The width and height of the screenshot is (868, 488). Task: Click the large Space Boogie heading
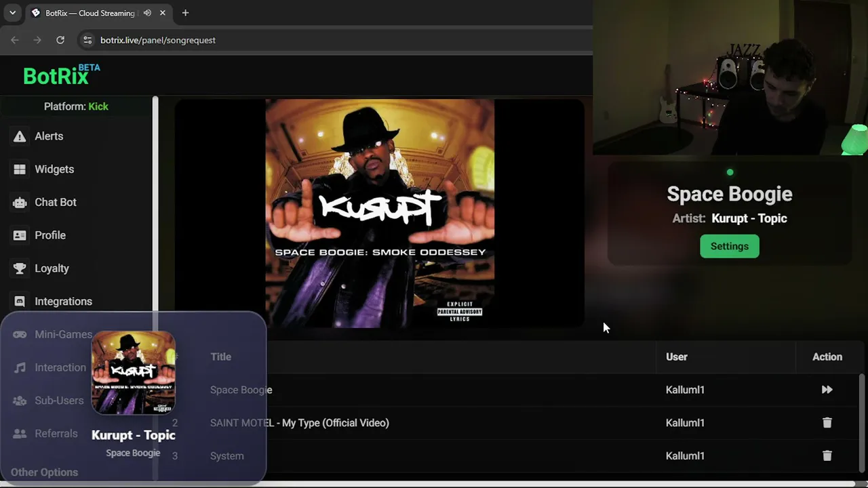[x=730, y=194]
